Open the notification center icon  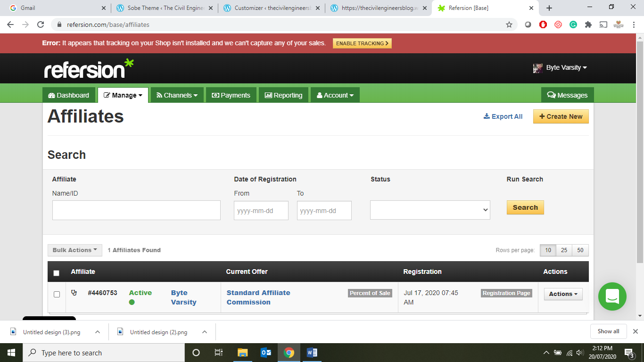tap(629, 353)
